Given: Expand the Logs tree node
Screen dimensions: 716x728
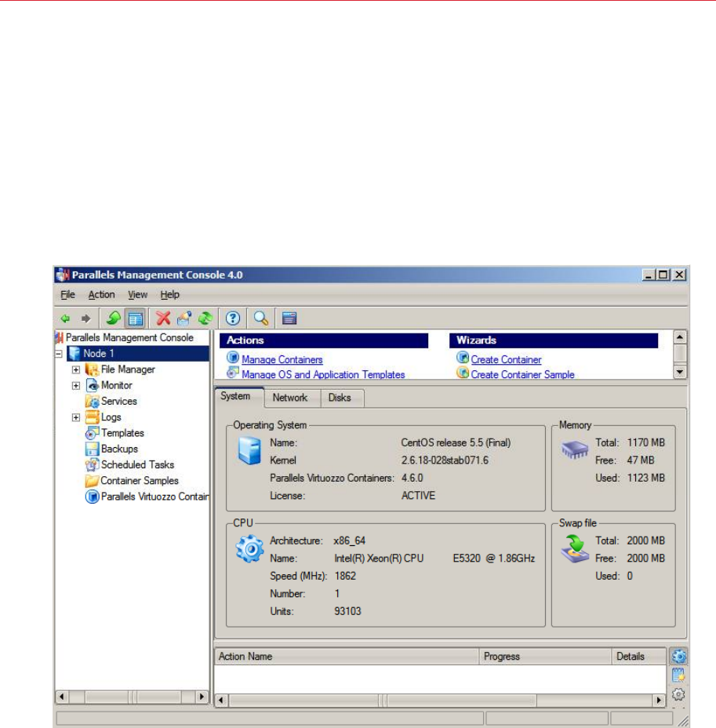Looking at the screenshot, I should click(76, 417).
